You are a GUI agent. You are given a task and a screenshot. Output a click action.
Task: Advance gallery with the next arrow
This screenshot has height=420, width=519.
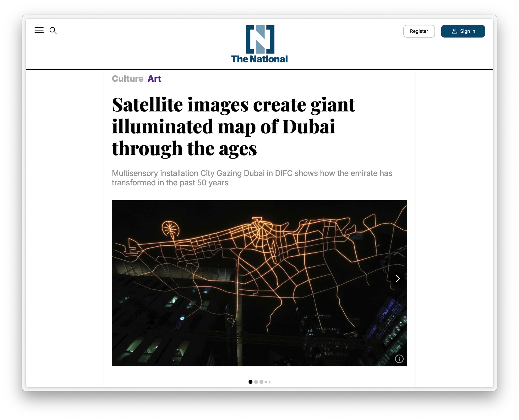(397, 278)
